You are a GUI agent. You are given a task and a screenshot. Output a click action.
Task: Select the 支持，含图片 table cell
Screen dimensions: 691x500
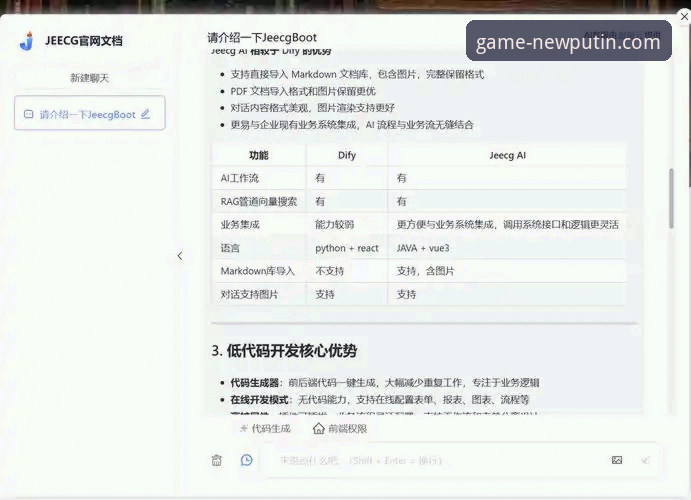tap(507, 271)
